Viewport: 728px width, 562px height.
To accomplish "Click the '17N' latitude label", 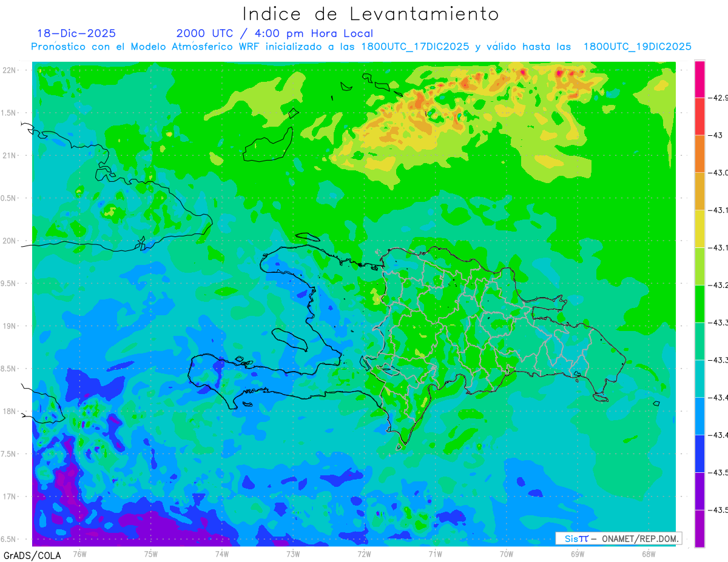I will [x=10, y=497].
